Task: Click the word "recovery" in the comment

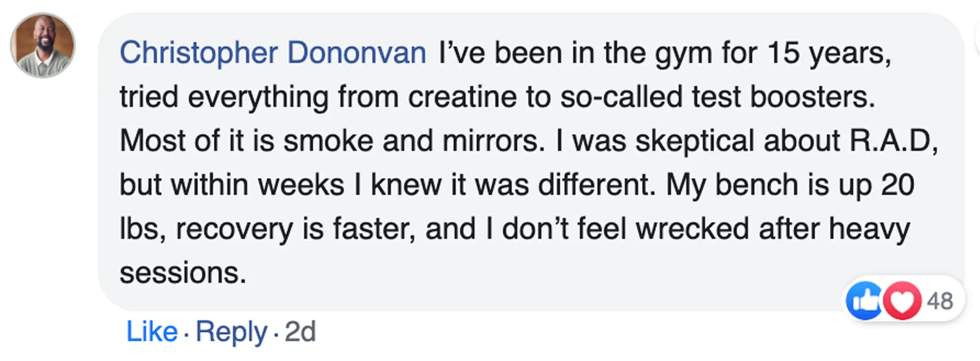Action: click(234, 229)
